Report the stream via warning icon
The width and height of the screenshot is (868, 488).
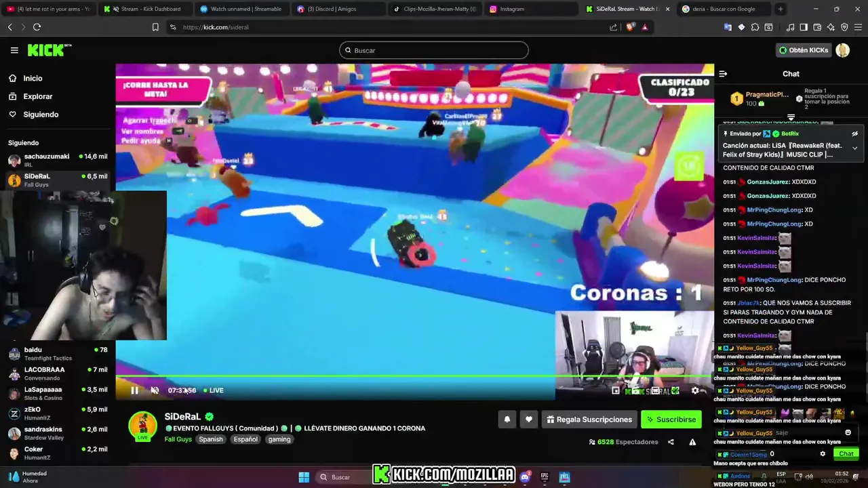(692, 442)
